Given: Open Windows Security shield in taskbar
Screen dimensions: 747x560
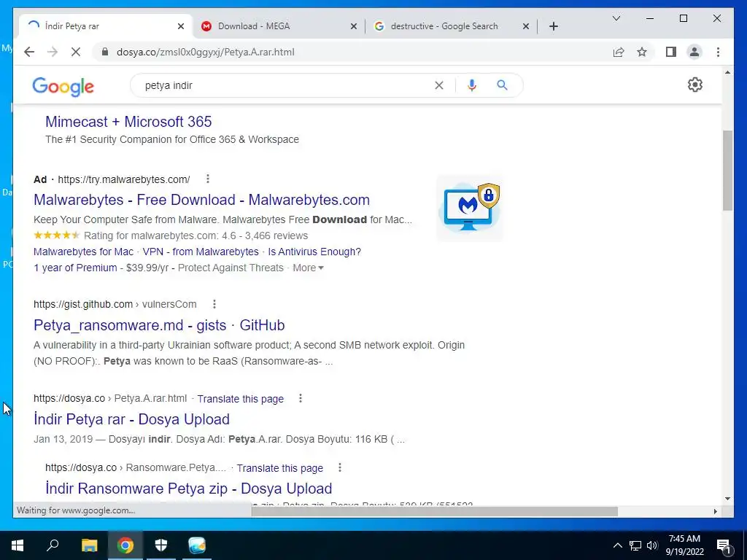Looking at the screenshot, I should tap(161, 545).
